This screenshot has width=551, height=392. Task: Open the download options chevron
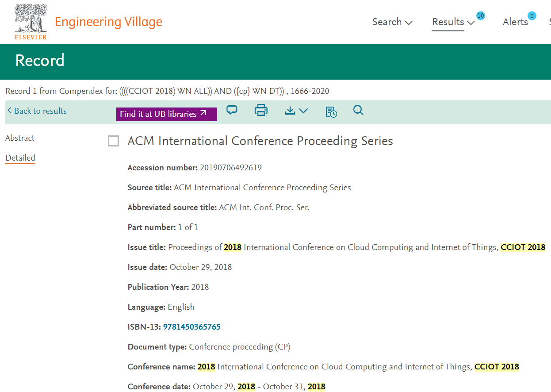point(303,111)
